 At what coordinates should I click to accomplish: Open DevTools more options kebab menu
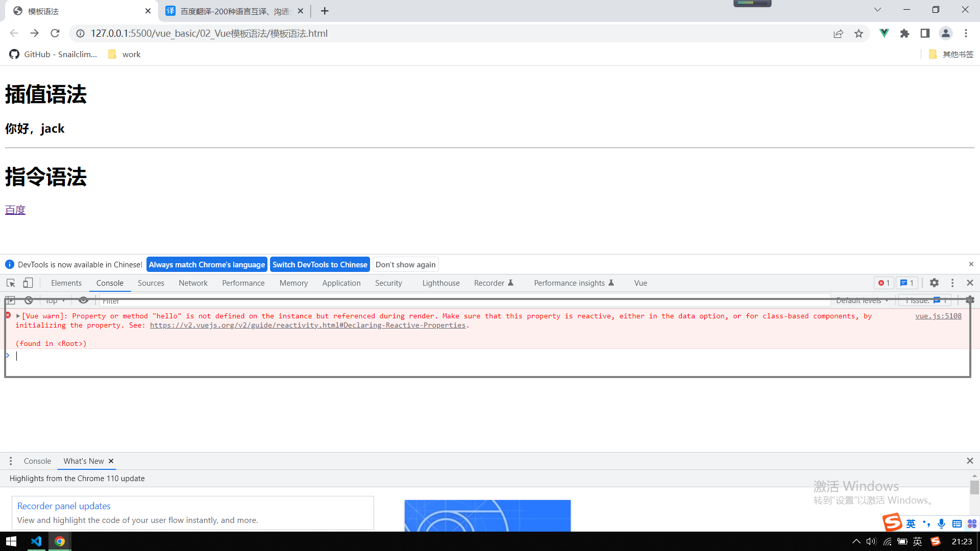pyautogui.click(x=952, y=283)
